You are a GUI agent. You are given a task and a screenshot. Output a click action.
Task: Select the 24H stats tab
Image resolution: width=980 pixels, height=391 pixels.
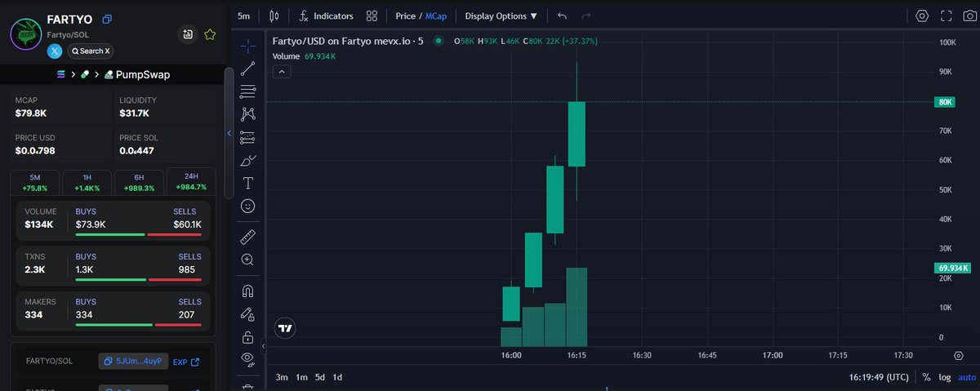pos(191,181)
